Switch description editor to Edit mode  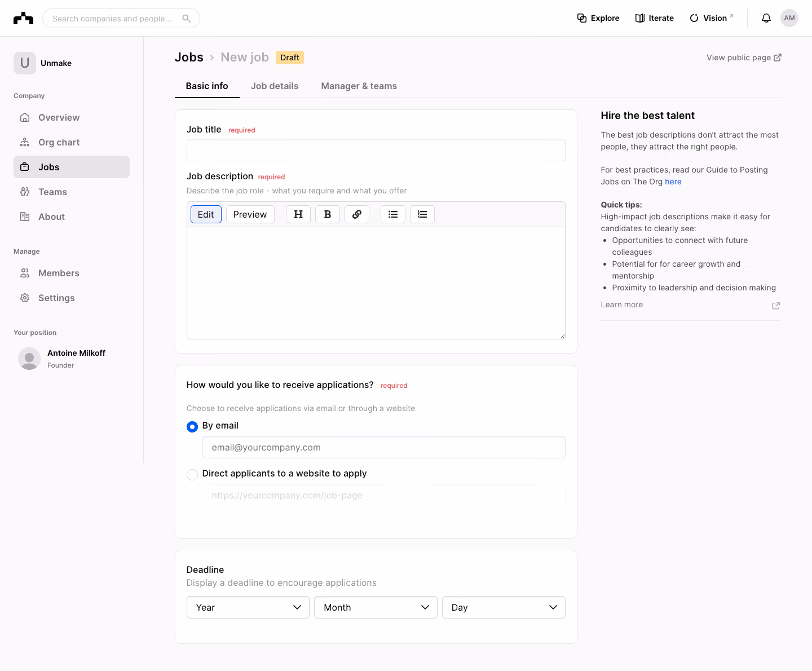206,214
